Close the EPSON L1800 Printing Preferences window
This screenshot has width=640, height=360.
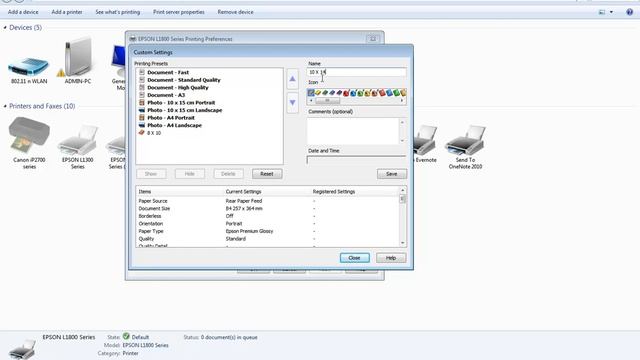373,39
